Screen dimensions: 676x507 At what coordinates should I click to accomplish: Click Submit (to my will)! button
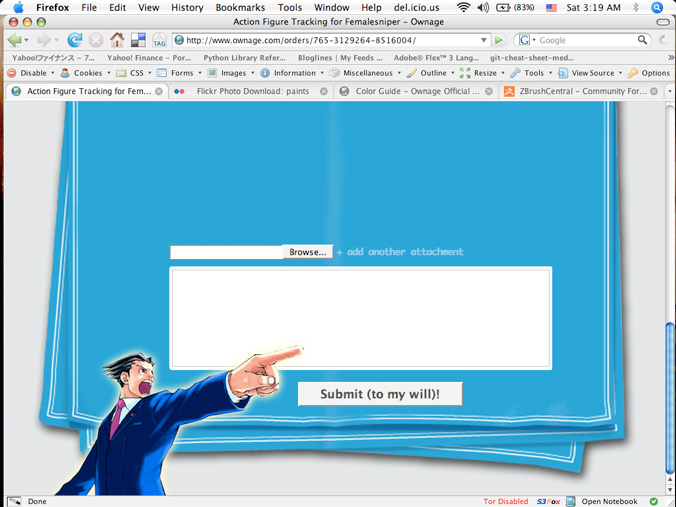380,394
